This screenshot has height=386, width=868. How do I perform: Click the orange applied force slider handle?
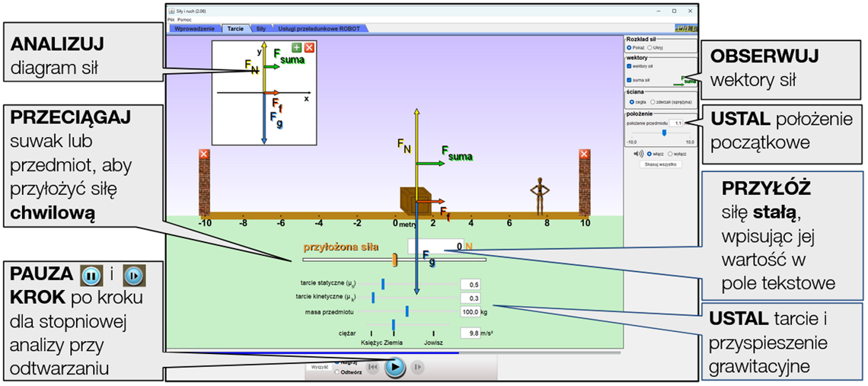tap(394, 259)
